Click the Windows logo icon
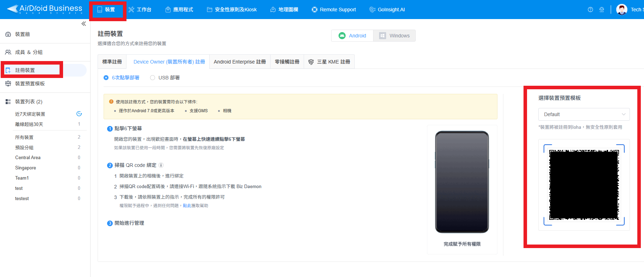Screen dimensions: 644x277 [x=383, y=36]
